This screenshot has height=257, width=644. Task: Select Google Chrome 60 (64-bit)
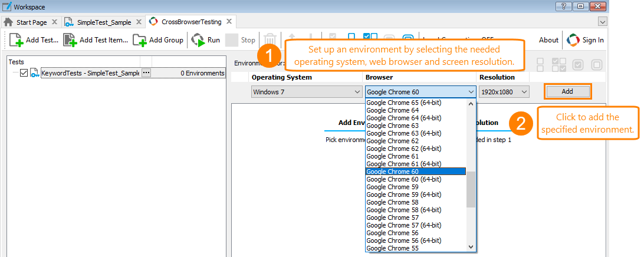tap(416, 179)
